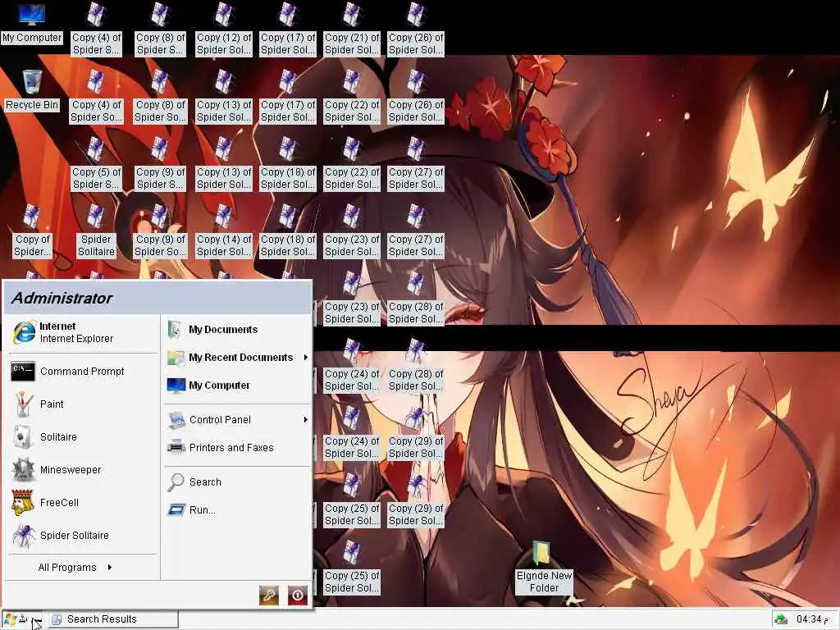
Task: Click the 04:34 taskbar clock
Action: coord(812,619)
